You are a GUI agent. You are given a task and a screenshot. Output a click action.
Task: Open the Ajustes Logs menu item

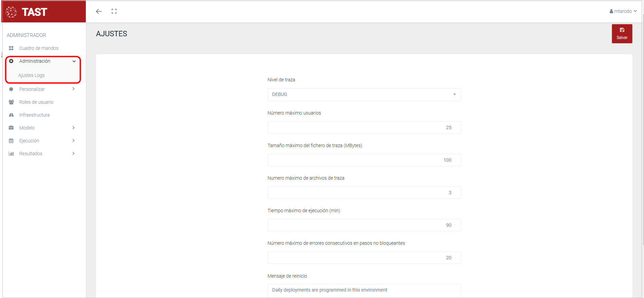(32, 75)
